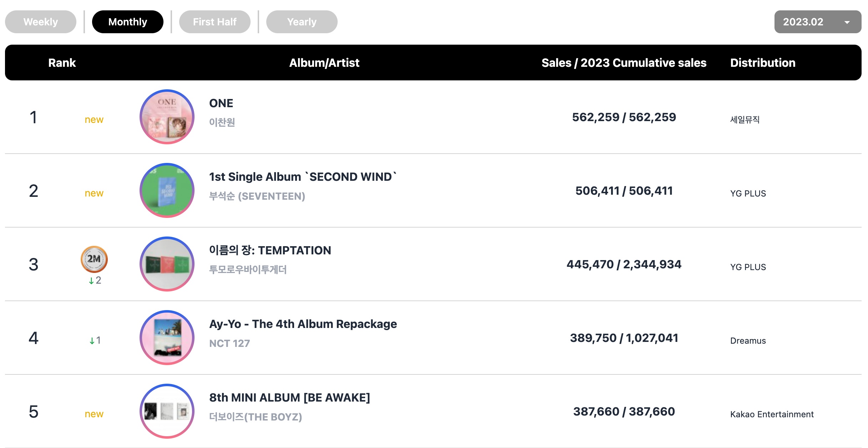This screenshot has height=448, width=868.
Task: Click the 2M sales badge icon
Action: pos(94,259)
